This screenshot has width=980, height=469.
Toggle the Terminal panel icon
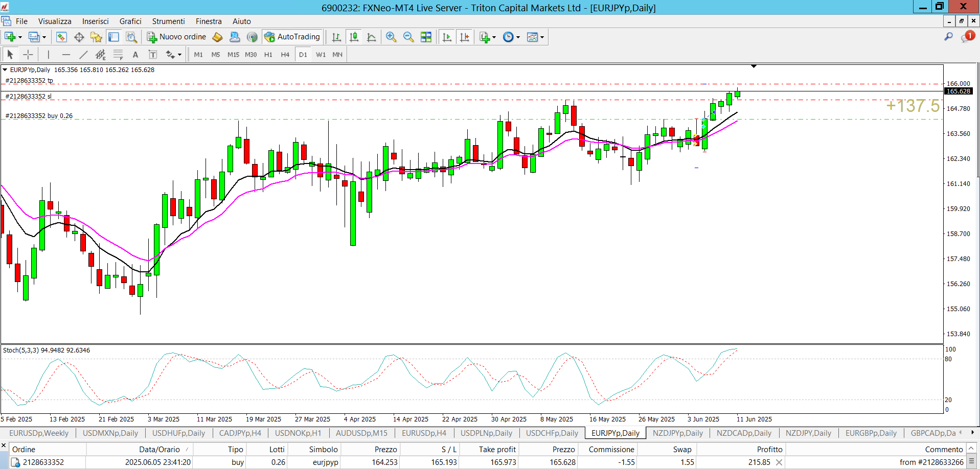[x=113, y=37]
